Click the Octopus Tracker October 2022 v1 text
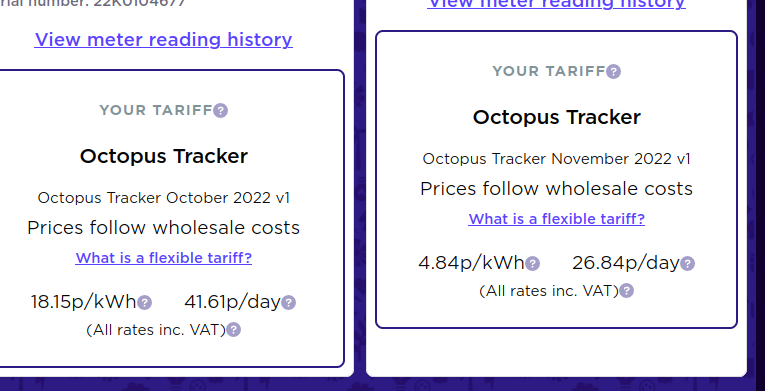 point(163,198)
